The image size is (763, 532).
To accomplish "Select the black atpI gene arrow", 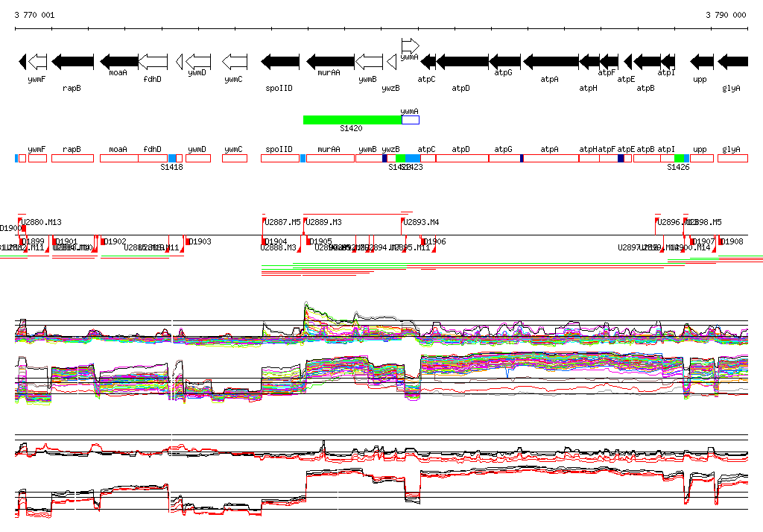I will 668,62.
